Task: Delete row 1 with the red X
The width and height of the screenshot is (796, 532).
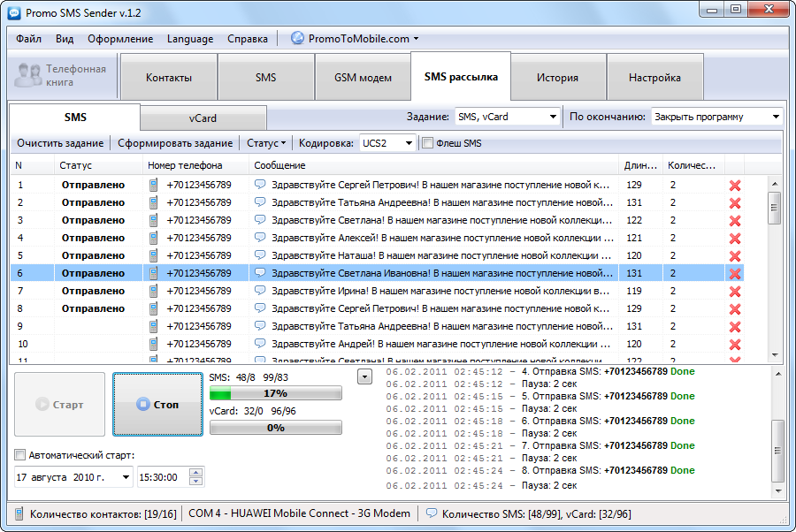Action: (735, 185)
